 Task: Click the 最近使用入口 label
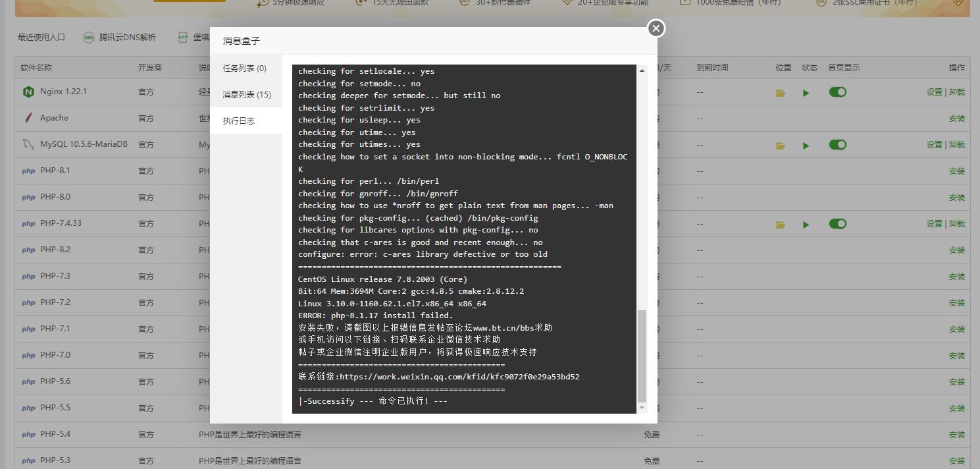[41, 38]
